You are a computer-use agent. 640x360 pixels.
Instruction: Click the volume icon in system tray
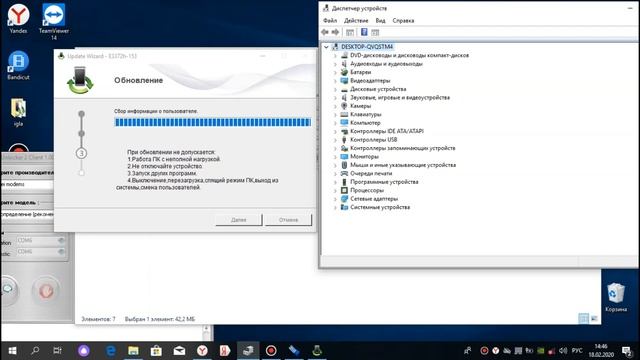(x=563, y=351)
